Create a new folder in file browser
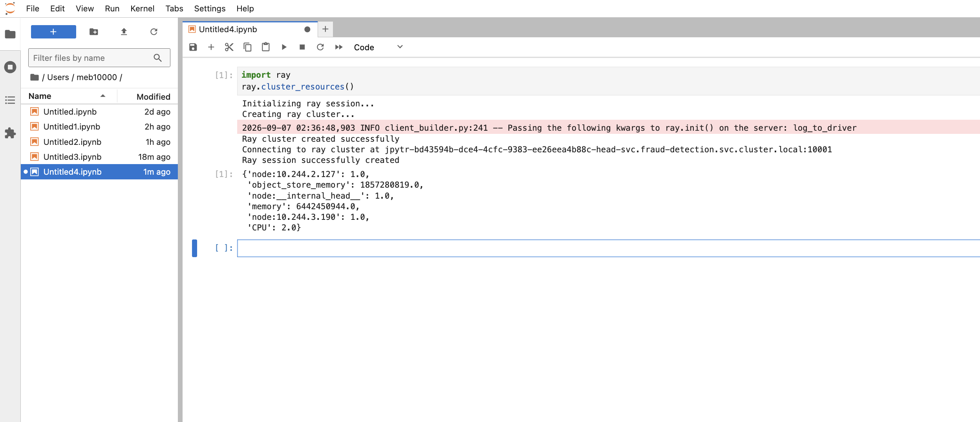 click(x=94, y=32)
